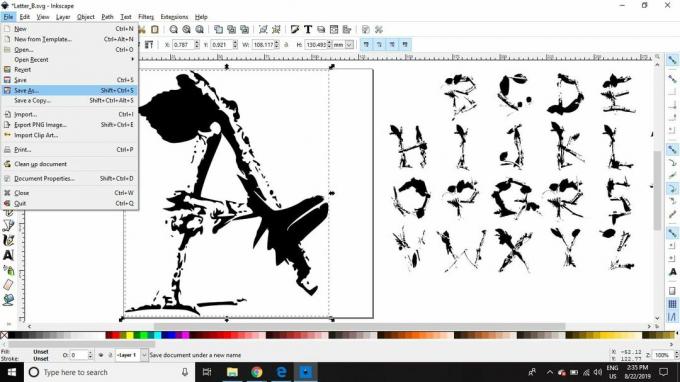Toggle current layer visibility eye icon

[101, 355]
